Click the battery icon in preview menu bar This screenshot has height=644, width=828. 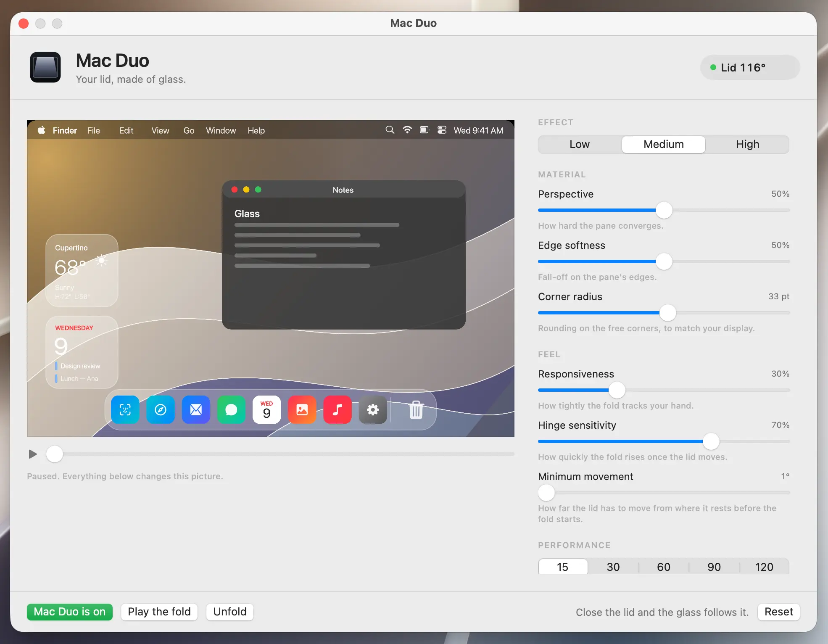click(x=425, y=130)
